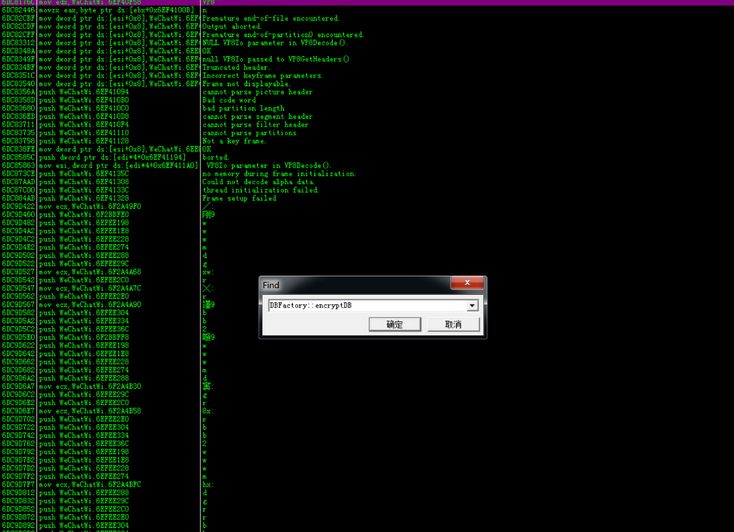Close the Find dialog with red X
The width and height of the screenshot is (734, 532).
(x=467, y=282)
